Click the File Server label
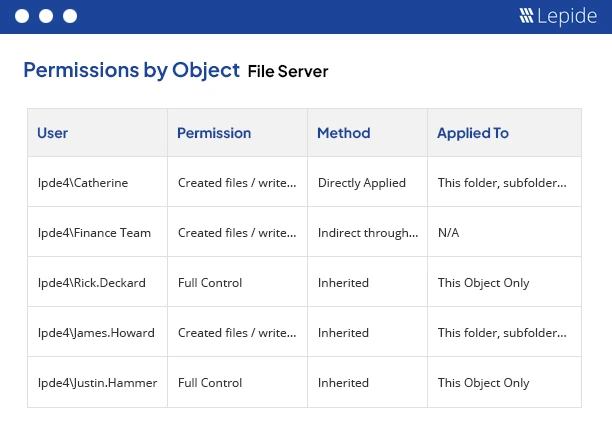The height and width of the screenshot is (430, 612). coord(288,71)
